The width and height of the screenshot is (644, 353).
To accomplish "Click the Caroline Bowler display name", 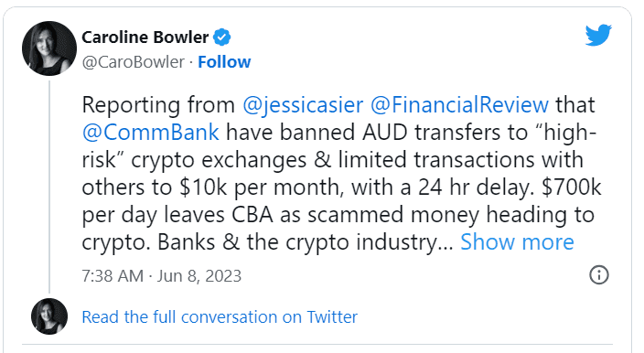I will coord(145,37).
